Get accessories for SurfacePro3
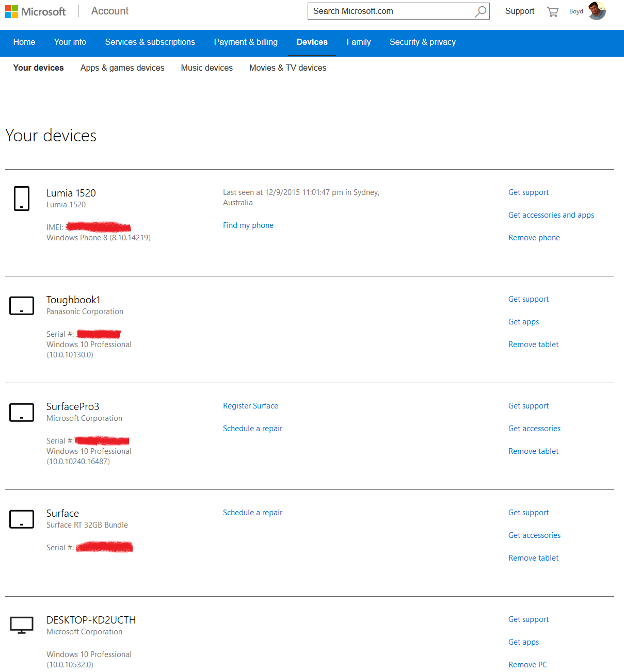This screenshot has height=672, width=624. pyautogui.click(x=534, y=429)
